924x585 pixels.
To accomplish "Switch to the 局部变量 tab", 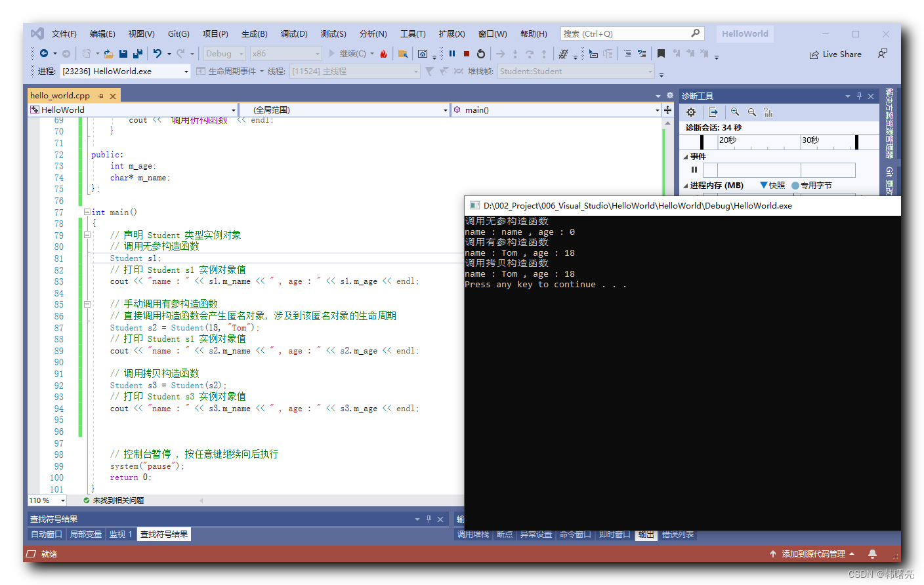I will tap(86, 535).
